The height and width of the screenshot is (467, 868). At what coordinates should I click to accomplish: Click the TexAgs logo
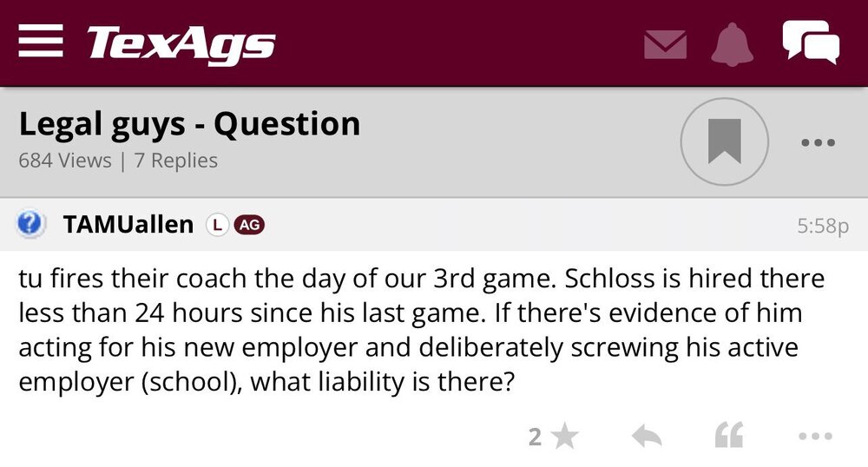(181, 43)
